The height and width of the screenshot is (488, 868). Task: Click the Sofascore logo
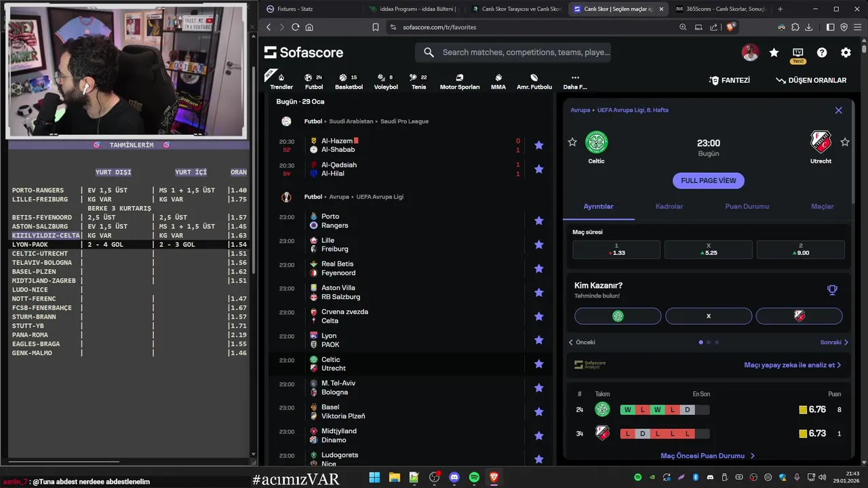[x=304, y=52]
